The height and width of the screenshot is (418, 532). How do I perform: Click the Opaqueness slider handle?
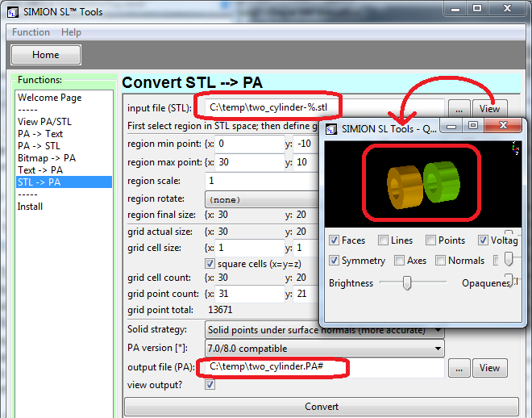click(509, 281)
